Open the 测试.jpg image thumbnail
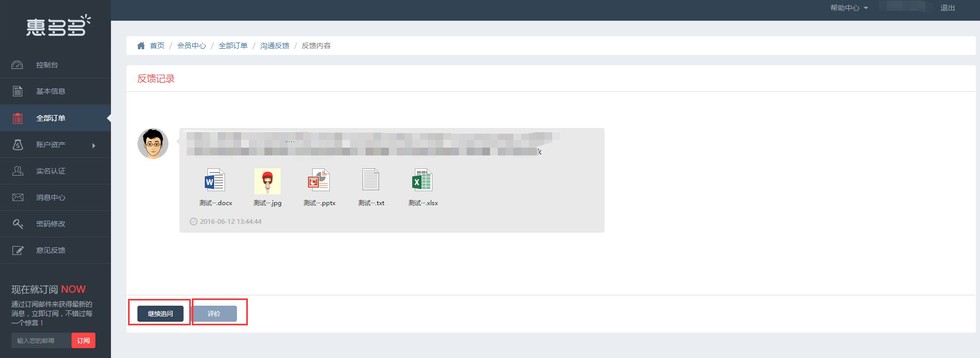The width and height of the screenshot is (980, 358). tap(268, 181)
